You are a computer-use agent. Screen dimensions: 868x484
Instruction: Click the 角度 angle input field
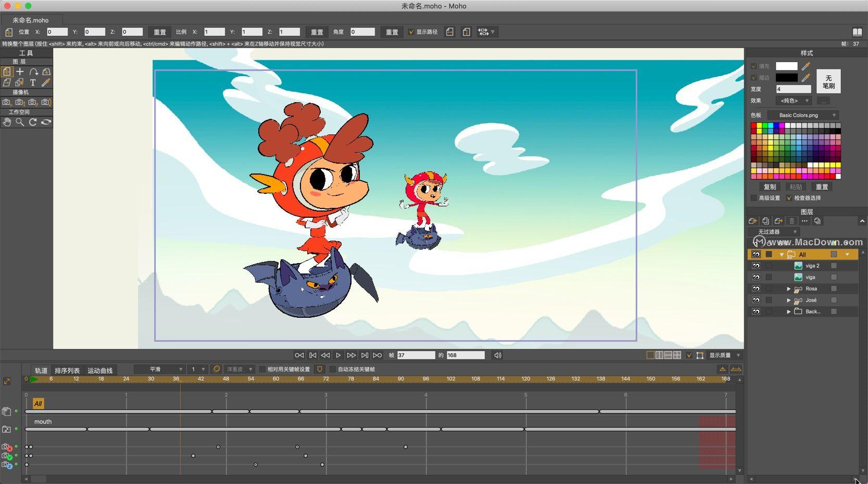tap(362, 32)
